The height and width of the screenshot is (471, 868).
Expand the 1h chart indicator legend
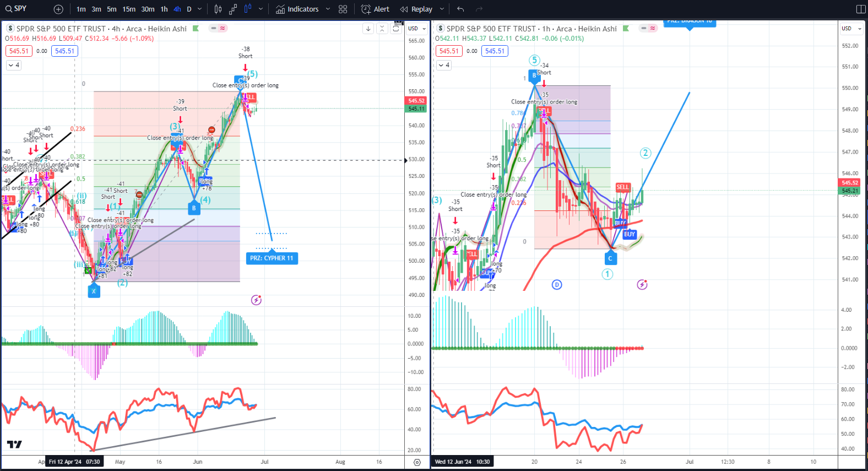[444, 65]
